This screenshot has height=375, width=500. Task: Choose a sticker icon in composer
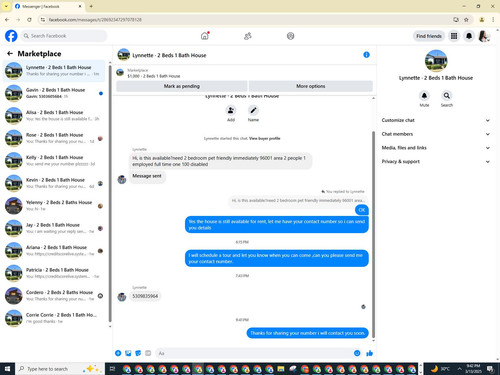click(x=138, y=353)
